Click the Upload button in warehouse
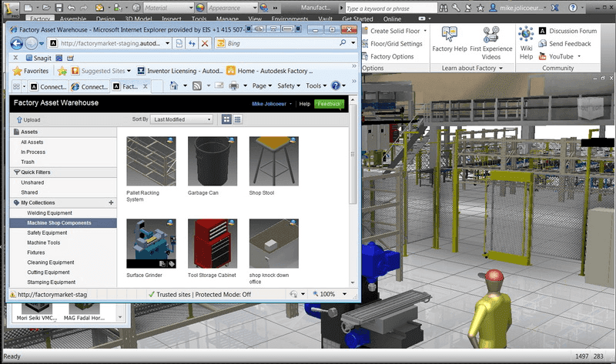This screenshot has height=364, width=616. (x=28, y=120)
